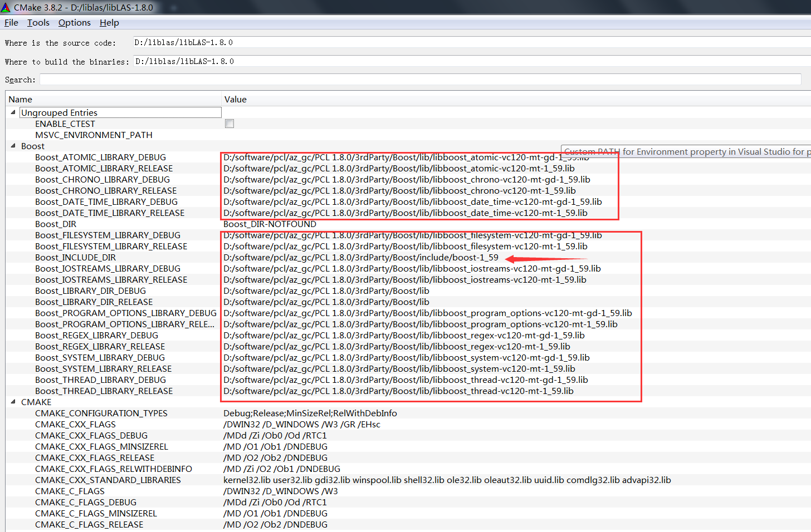The height and width of the screenshot is (532, 811).
Task: Click the source code path field
Action: 472,42
